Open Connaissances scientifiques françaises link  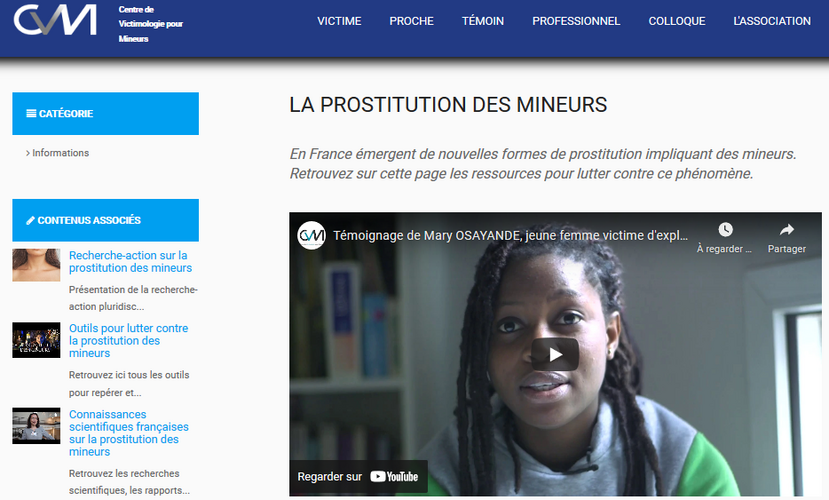128,433
